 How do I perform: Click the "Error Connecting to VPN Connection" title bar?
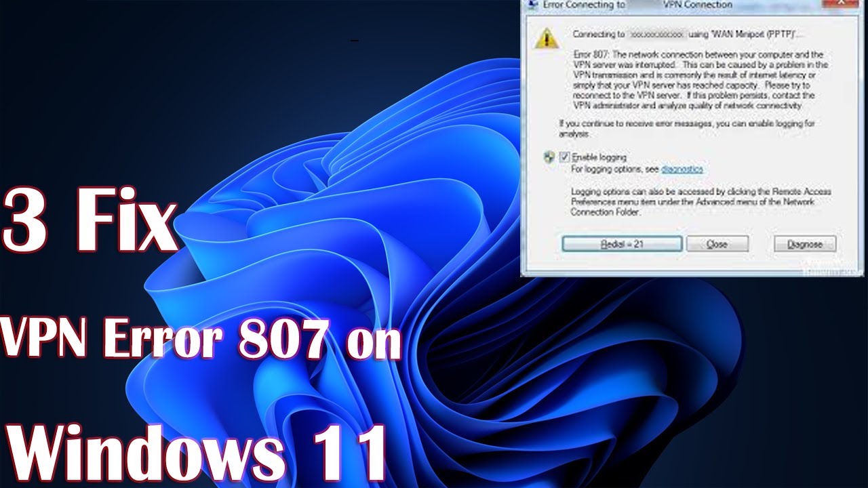click(693, 5)
